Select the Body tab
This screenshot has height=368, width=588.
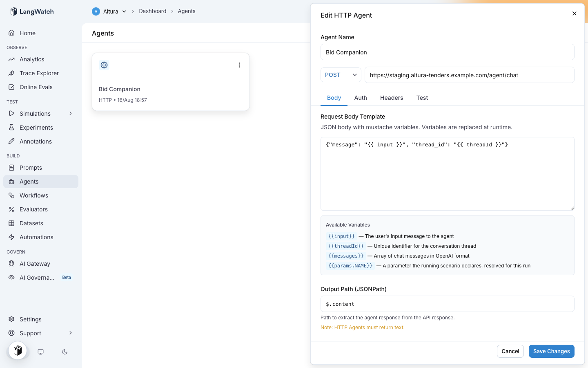pos(334,98)
